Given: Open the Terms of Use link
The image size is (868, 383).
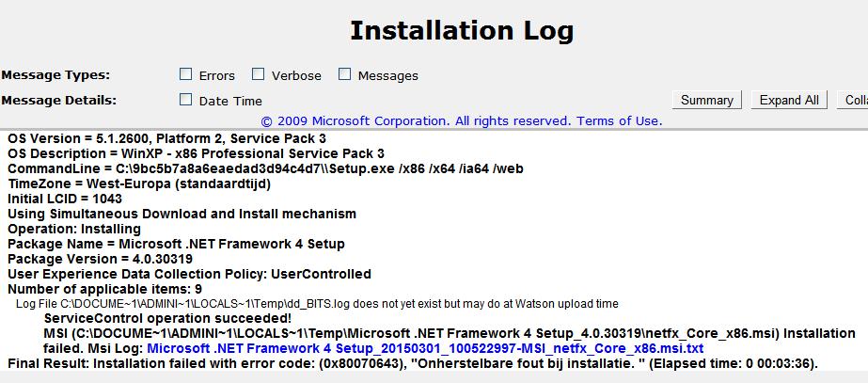Looking at the screenshot, I should (x=619, y=120).
